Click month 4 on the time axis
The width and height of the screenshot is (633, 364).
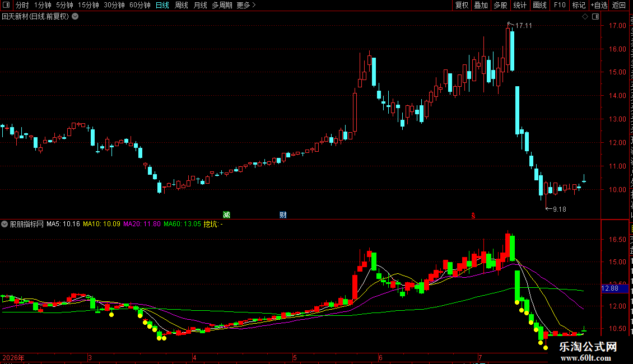pos(194,357)
